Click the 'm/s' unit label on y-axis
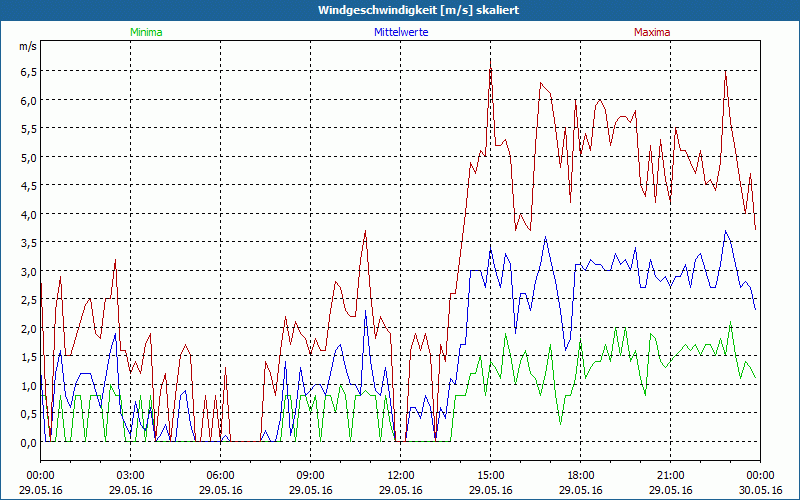Screen dimensions: 800x500 coord(28,46)
